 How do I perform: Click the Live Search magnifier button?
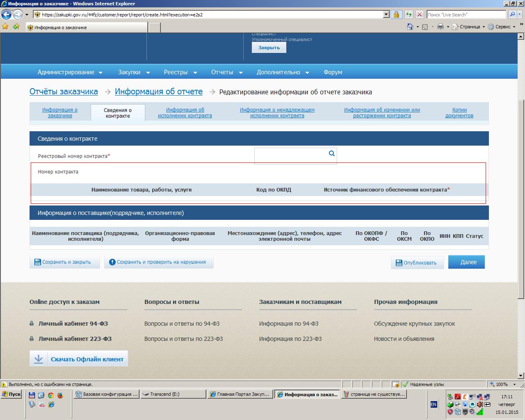coord(512,15)
